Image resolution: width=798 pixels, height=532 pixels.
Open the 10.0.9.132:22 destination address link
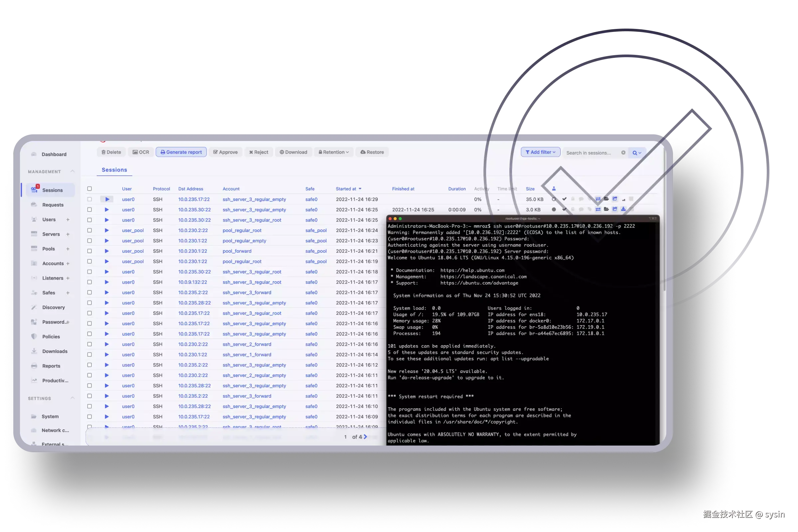(x=193, y=282)
